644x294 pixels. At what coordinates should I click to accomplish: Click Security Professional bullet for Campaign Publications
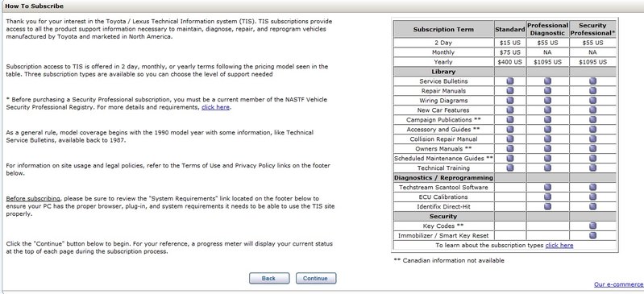pos(592,120)
